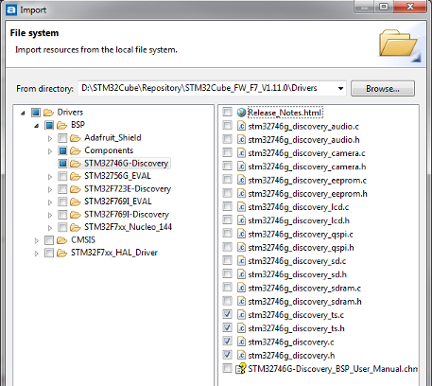
Task: Click the Browse... button
Action: coord(383,88)
